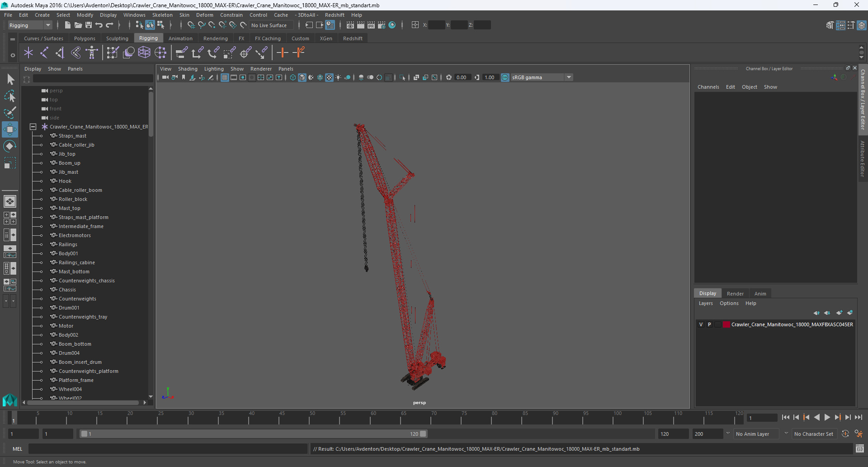Open Render Settings clapperboard gear icon
Screen dimensions: 868x467
pyautogui.click(x=382, y=25)
